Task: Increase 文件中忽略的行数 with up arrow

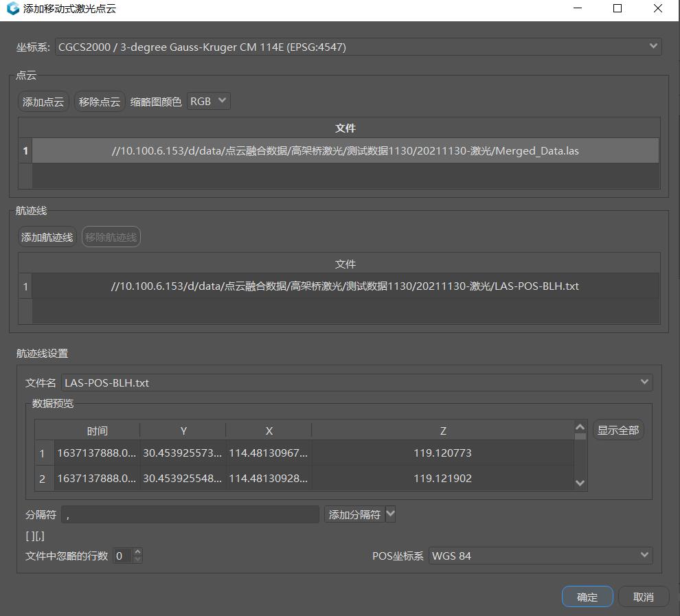Action: (138, 552)
